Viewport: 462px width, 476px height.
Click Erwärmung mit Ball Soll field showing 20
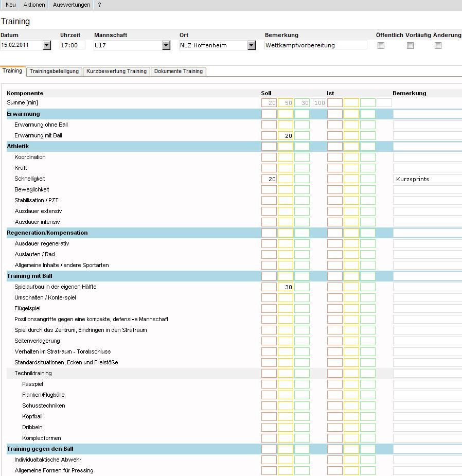[286, 136]
